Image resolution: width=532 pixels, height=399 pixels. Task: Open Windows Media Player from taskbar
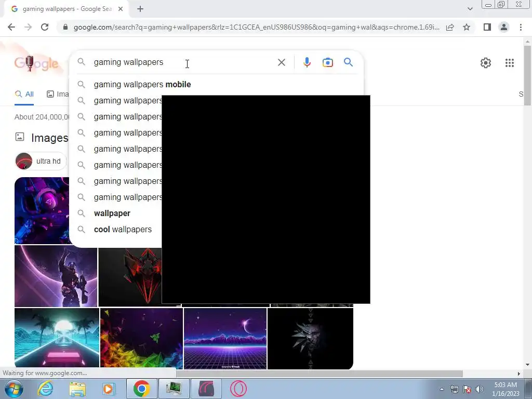click(x=109, y=389)
